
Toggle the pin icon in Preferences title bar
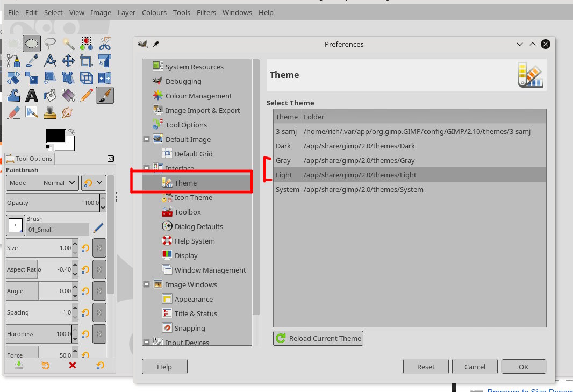coord(156,44)
